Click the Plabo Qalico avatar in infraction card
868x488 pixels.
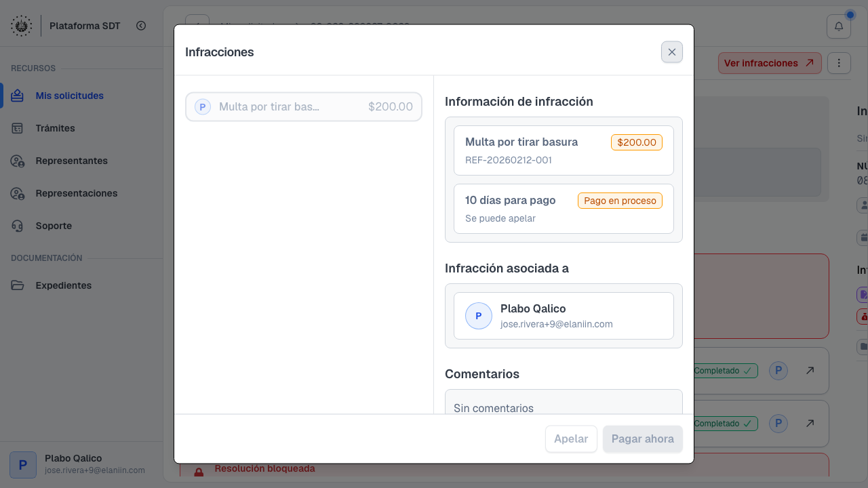pyautogui.click(x=479, y=316)
